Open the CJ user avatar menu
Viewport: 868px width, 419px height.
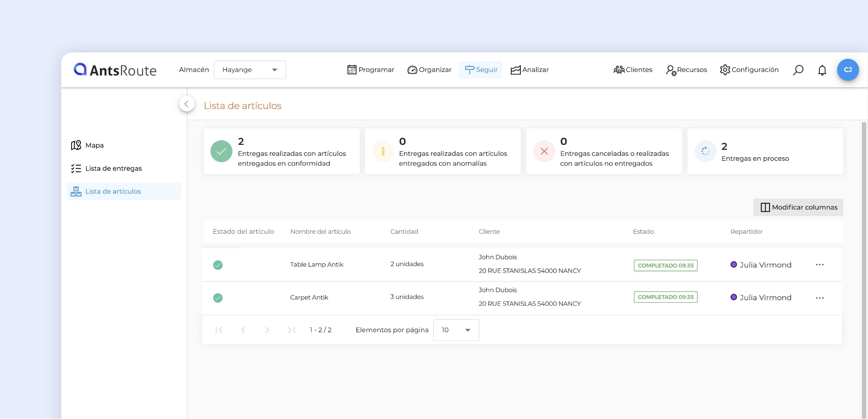(x=848, y=70)
